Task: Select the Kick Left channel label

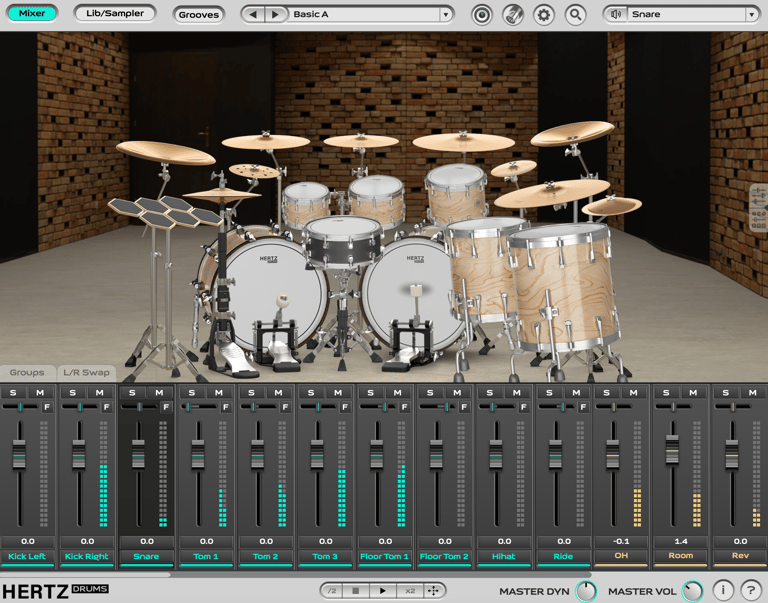Action: [27, 556]
